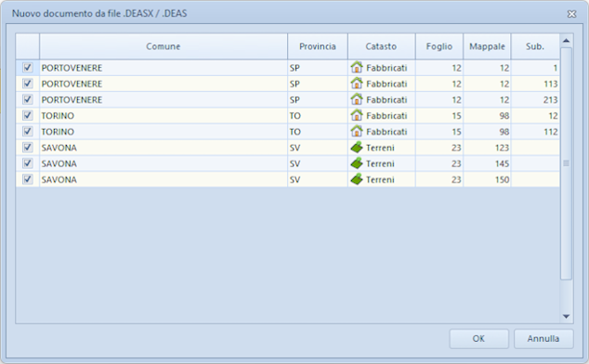Click the Terreni icon for SAVONA mappale 150

(357, 179)
